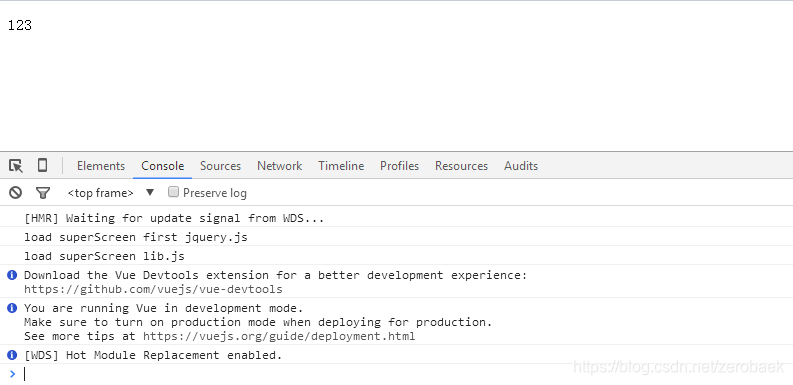The width and height of the screenshot is (793, 385).
Task: Open the Network tab
Action: pos(279,166)
